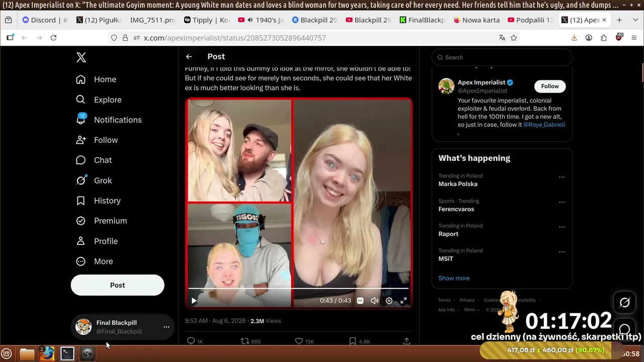
Task: Share the post with the share icon
Action: (x=407, y=341)
